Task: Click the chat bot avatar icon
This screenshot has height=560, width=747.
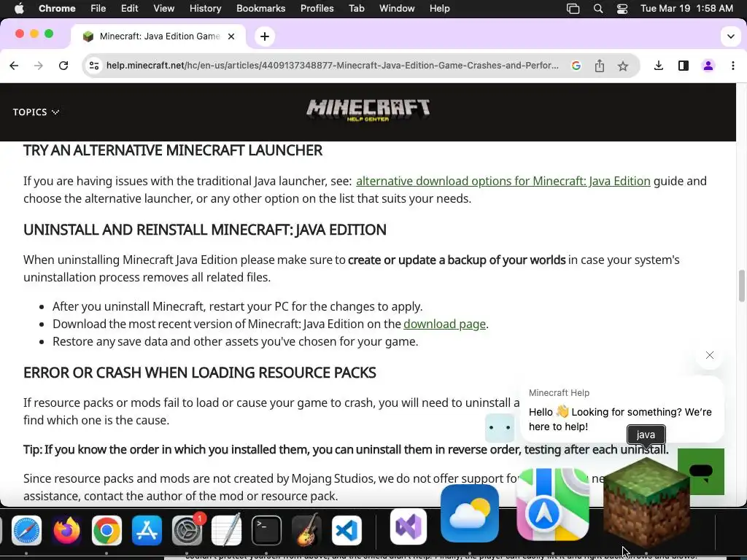Action: [499, 427]
